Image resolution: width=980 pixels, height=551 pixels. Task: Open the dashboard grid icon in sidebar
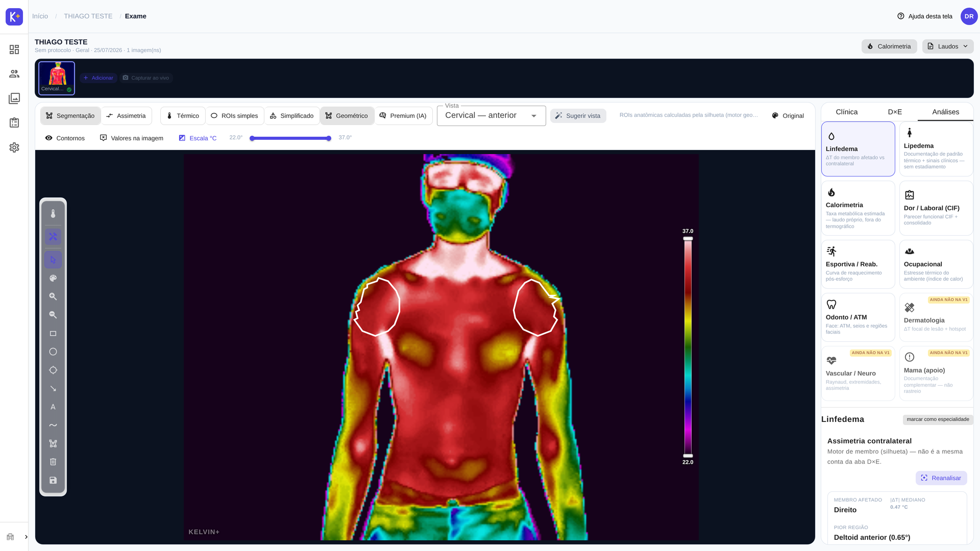pyautogui.click(x=14, y=49)
